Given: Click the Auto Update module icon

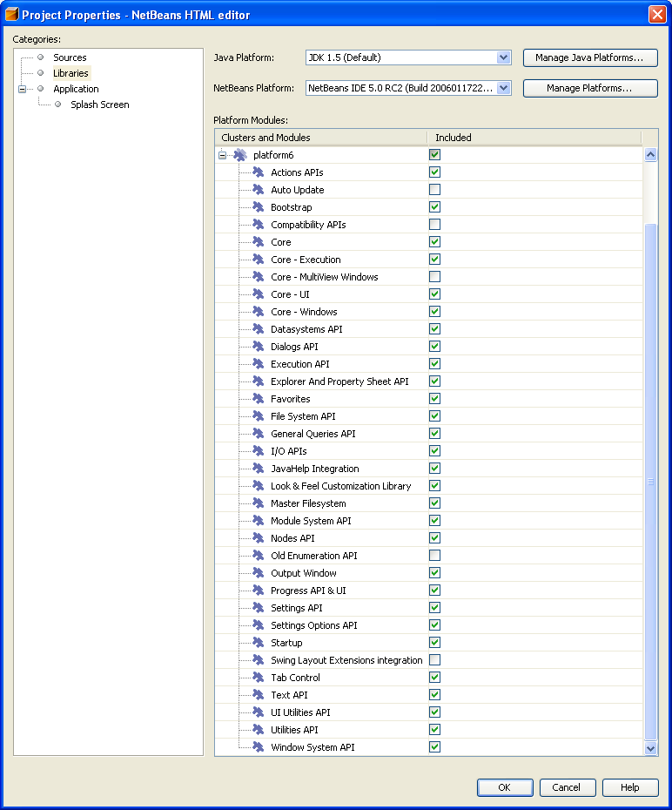Looking at the screenshot, I should point(258,190).
